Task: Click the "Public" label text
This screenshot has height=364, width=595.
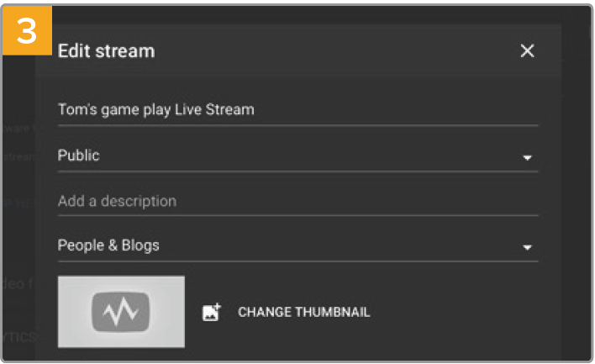Action: pyautogui.click(x=78, y=156)
